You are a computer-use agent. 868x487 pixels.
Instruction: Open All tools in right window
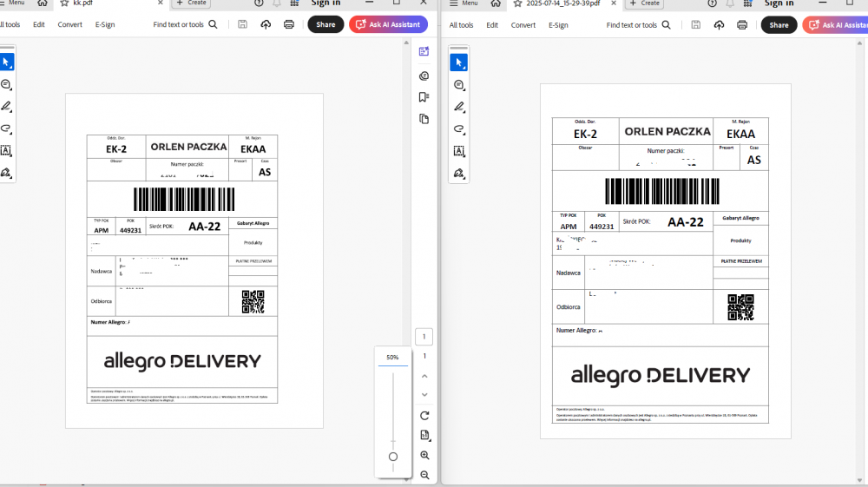[461, 25]
